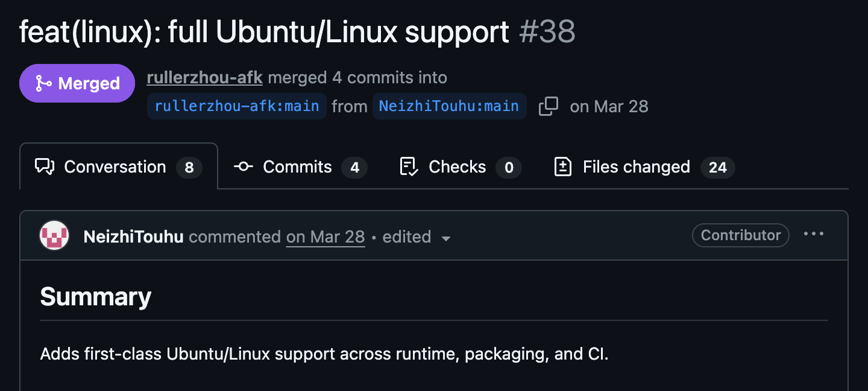Click the purple Merged status badge
The image size is (868, 391).
coord(77,83)
